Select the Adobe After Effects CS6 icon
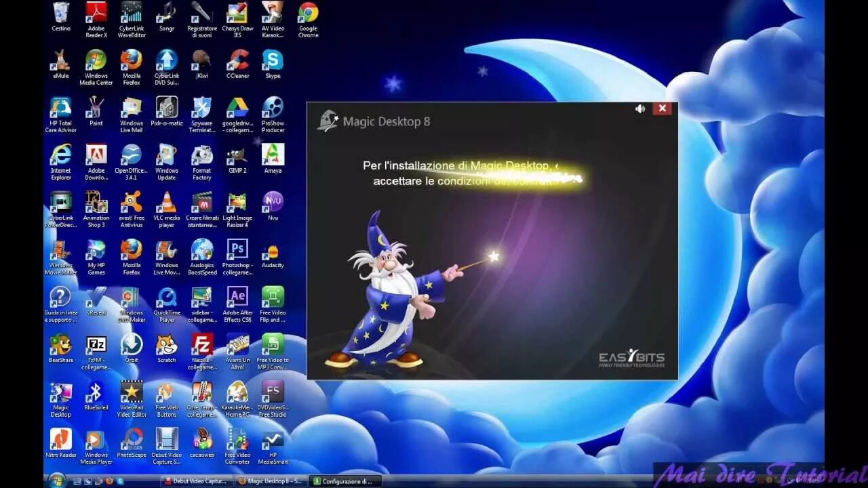The height and width of the screenshot is (488, 868). coord(237,304)
